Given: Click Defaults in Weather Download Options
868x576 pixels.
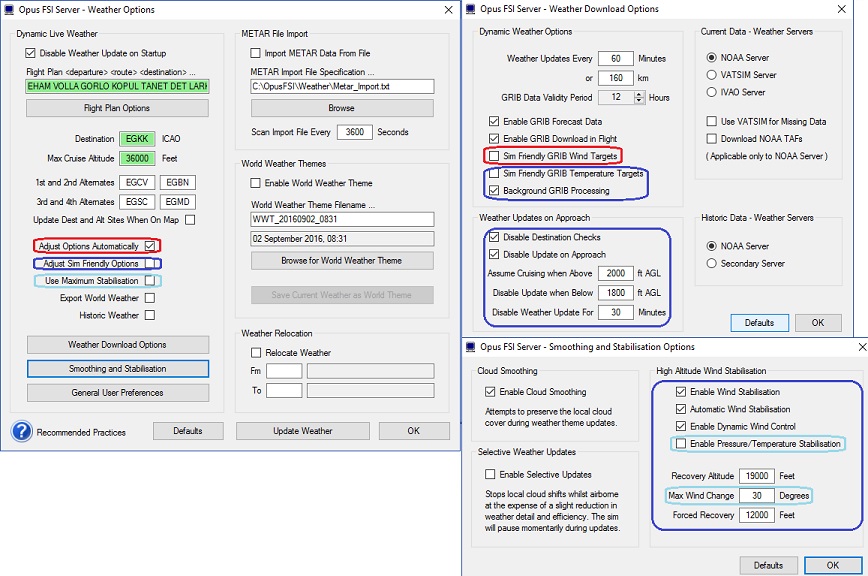Looking at the screenshot, I should 760,323.
